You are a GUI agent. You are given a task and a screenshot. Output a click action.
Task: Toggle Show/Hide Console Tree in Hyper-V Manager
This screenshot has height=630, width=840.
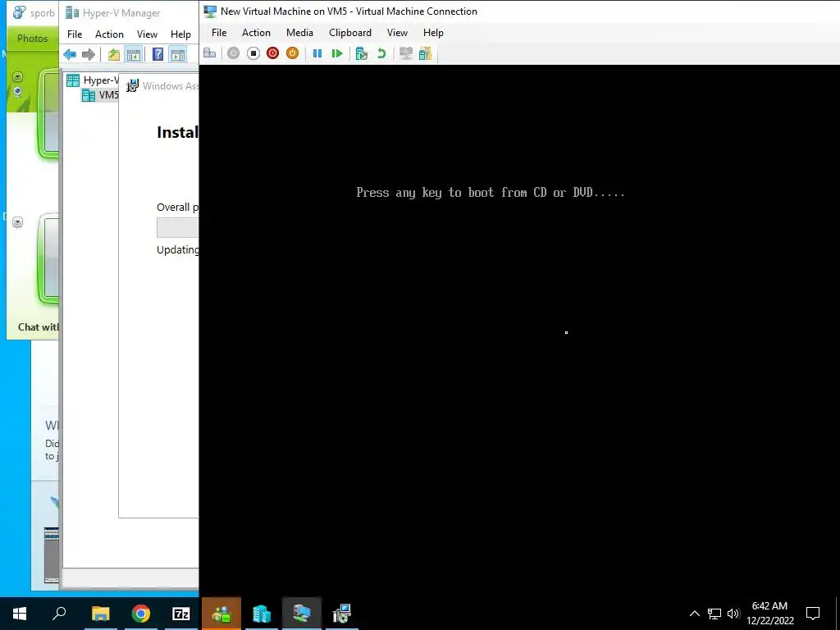(134, 54)
